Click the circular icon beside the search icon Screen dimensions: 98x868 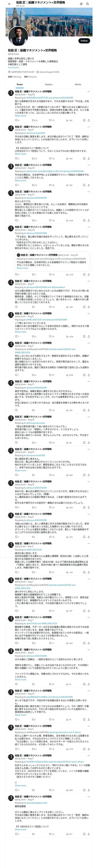(81, 4)
